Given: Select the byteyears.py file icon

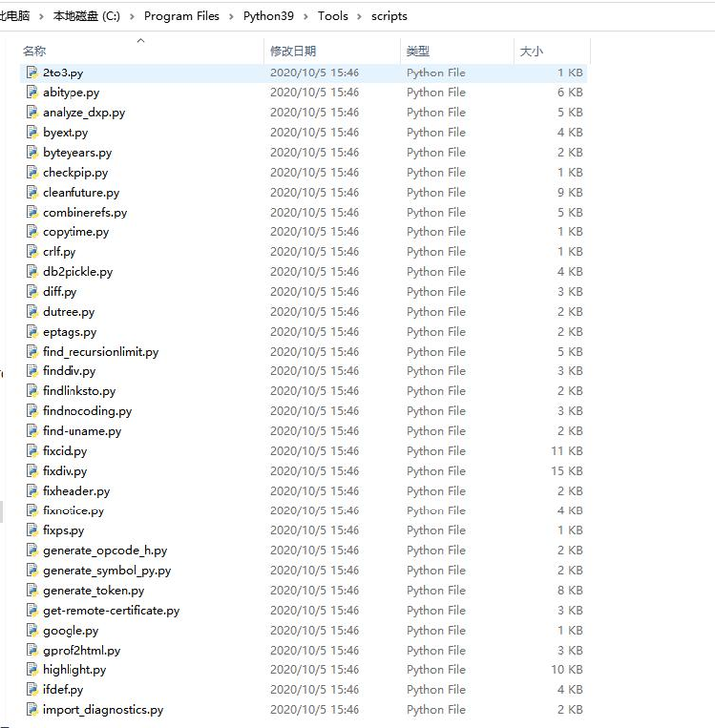Looking at the screenshot, I should tap(32, 153).
